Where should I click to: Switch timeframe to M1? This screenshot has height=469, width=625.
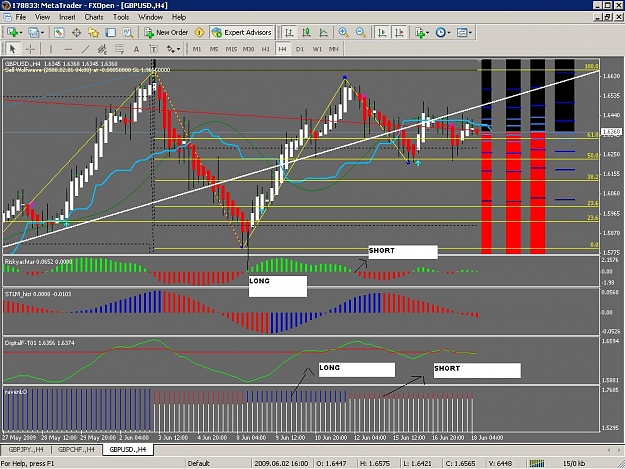[x=197, y=49]
